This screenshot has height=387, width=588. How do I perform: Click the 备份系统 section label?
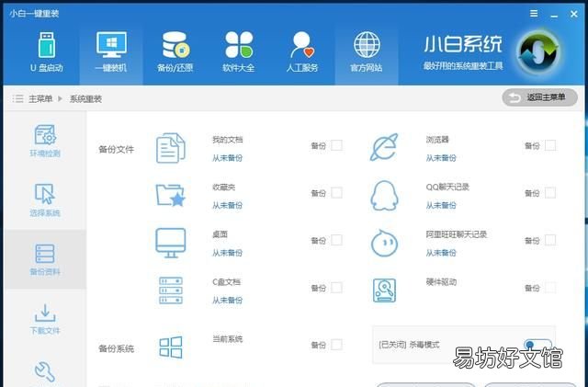[x=116, y=348]
